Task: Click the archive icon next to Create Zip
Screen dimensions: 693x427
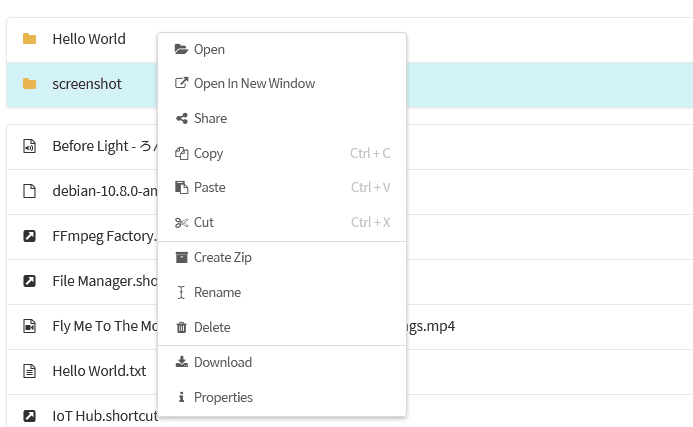Action: 182,257
